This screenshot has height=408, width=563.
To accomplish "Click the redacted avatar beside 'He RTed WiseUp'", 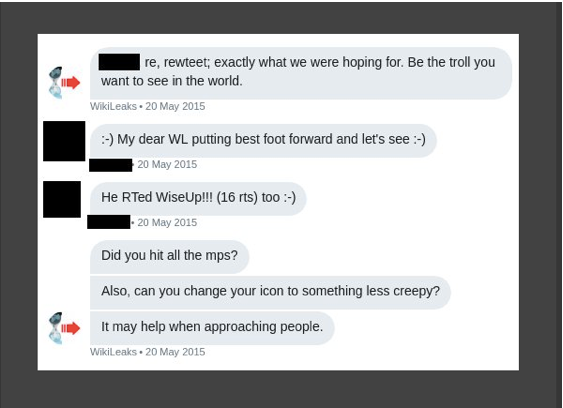I will tap(62, 199).
